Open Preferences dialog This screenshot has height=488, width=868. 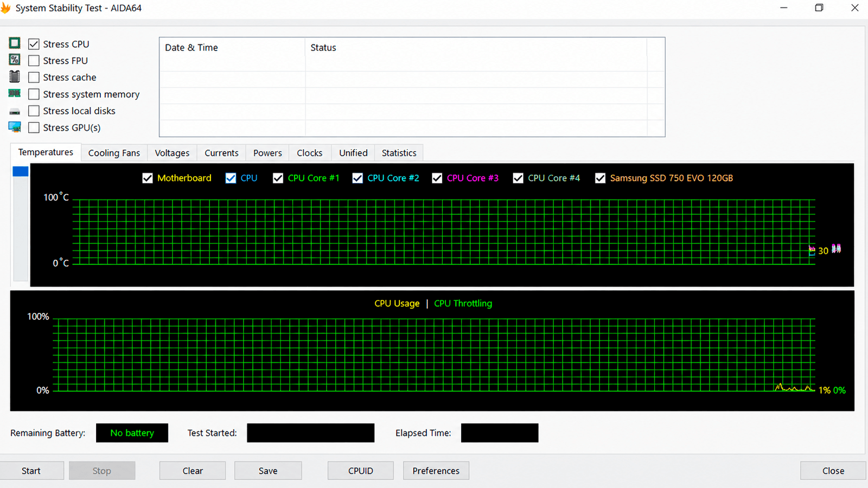tap(436, 471)
